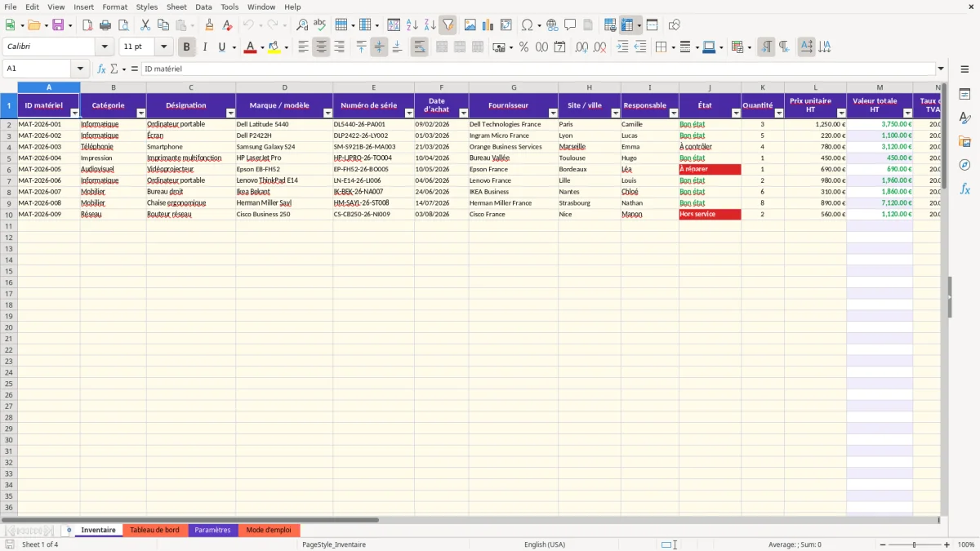Click the zoom slider handle in status bar
Screen dimensions: 980x551
click(915, 544)
